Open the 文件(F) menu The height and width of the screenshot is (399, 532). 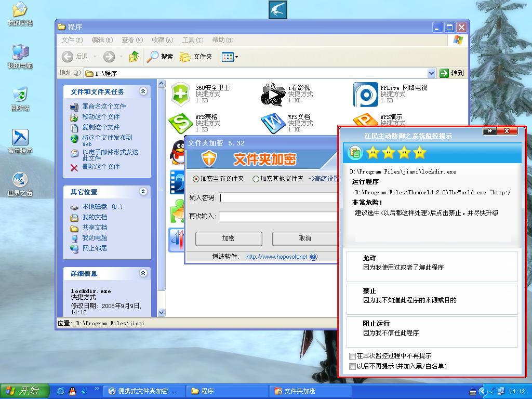click(x=72, y=40)
